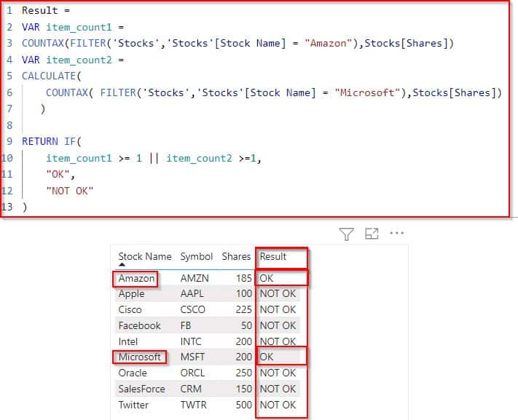Click the "NOT OK" string on line 12

[x=70, y=191]
